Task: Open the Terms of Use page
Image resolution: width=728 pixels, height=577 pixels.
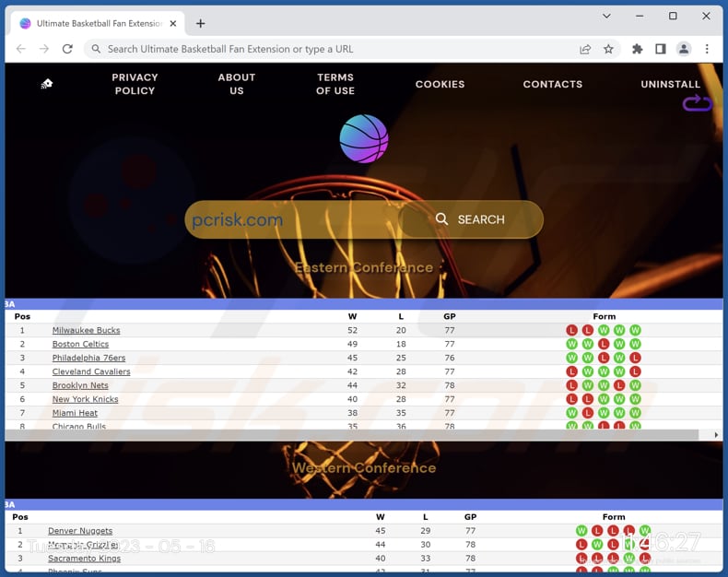Action: [335, 84]
